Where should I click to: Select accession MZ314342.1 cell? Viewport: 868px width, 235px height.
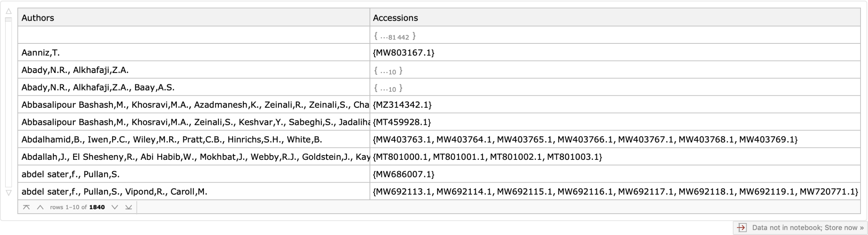402,105
